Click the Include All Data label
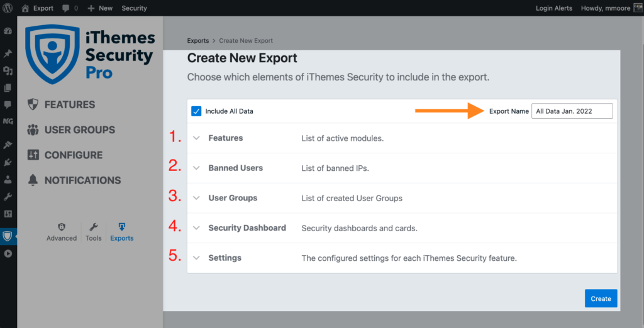644x328 pixels. tap(229, 111)
